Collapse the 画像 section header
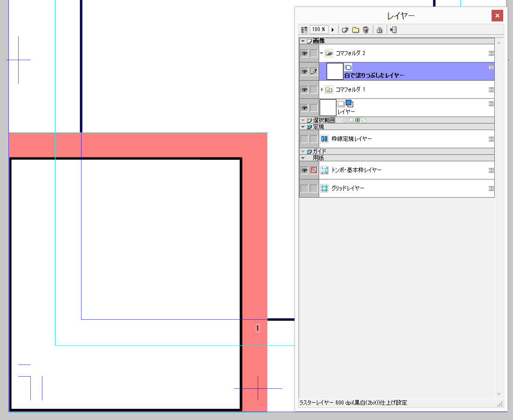 pos(303,41)
